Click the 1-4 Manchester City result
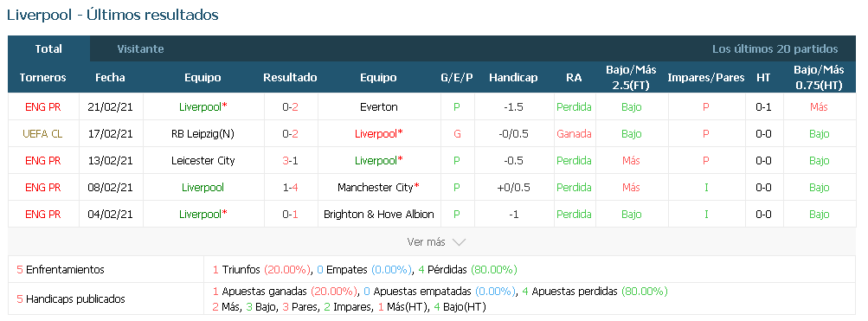868x321 pixels. pos(290,188)
